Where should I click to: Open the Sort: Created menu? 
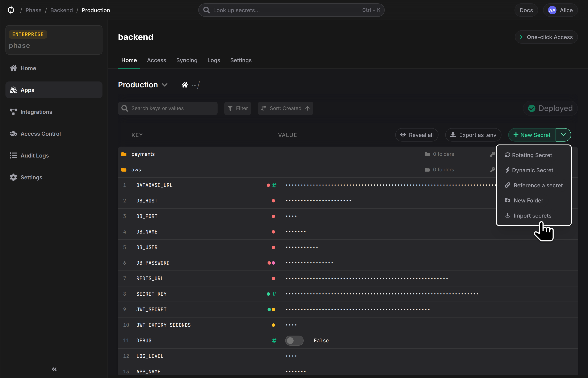pos(285,108)
